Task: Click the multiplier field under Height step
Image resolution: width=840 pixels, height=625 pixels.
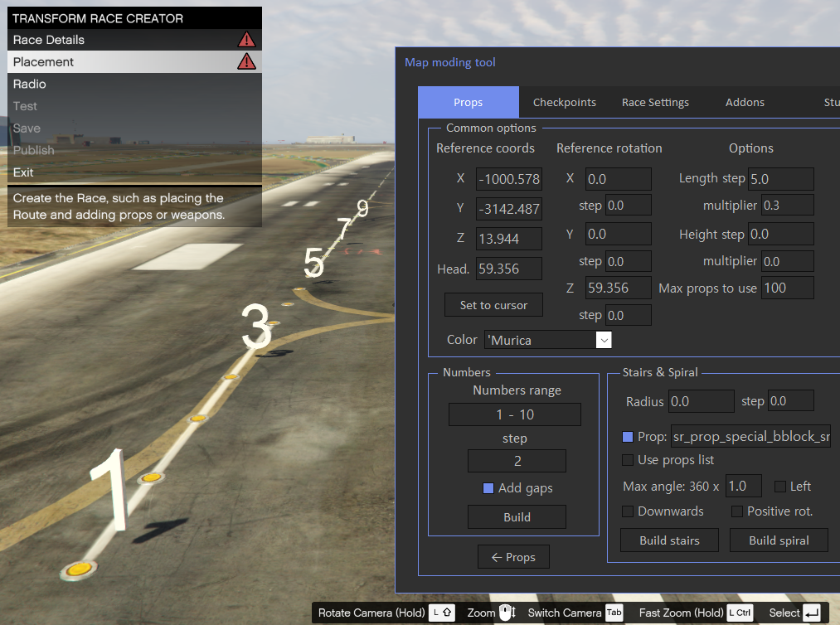Action: pyautogui.click(x=788, y=261)
